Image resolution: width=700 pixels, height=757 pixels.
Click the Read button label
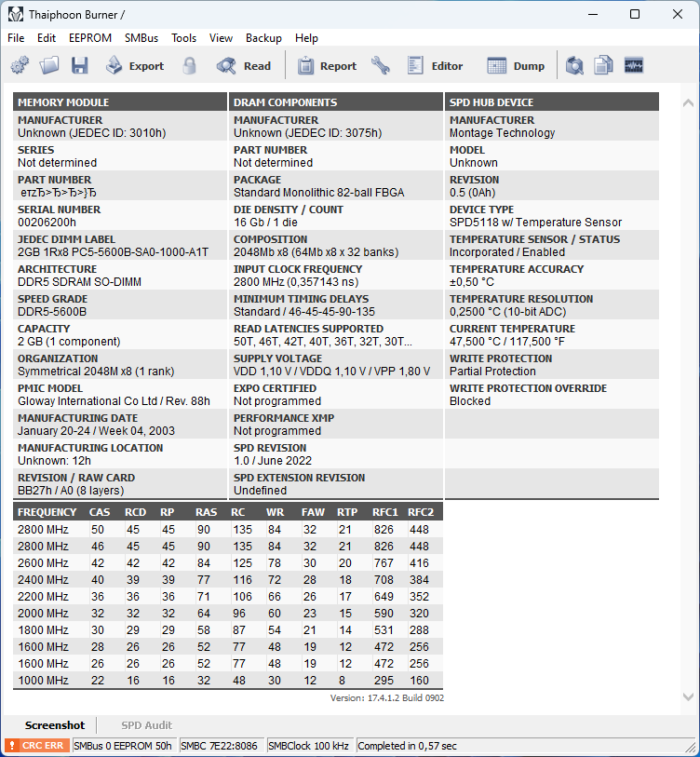257,66
